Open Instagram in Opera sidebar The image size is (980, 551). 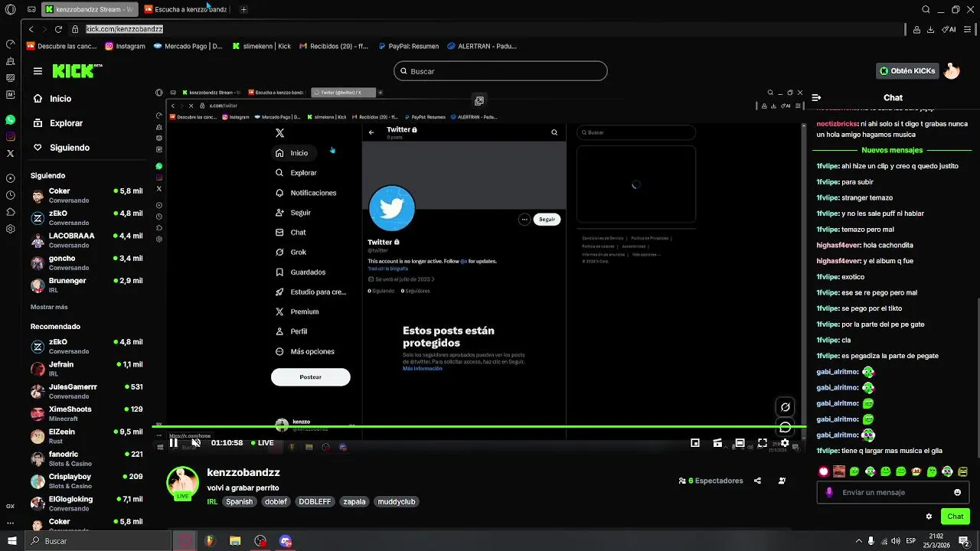[x=10, y=137]
